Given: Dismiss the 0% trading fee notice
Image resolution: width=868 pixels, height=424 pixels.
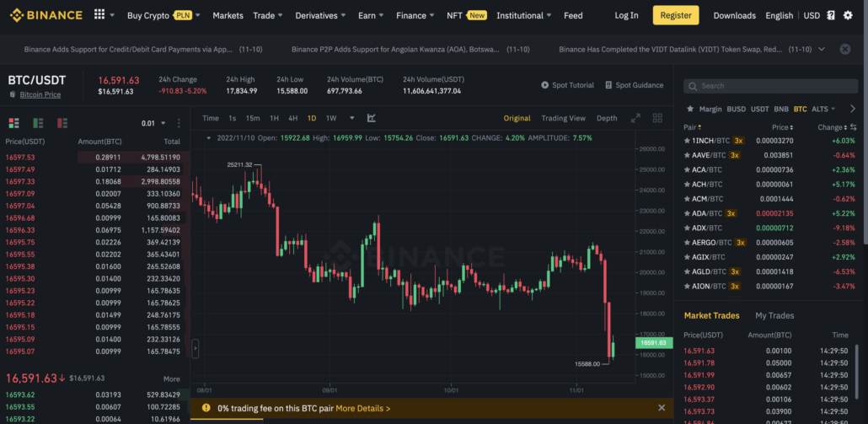Looking at the screenshot, I should (x=661, y=408).
